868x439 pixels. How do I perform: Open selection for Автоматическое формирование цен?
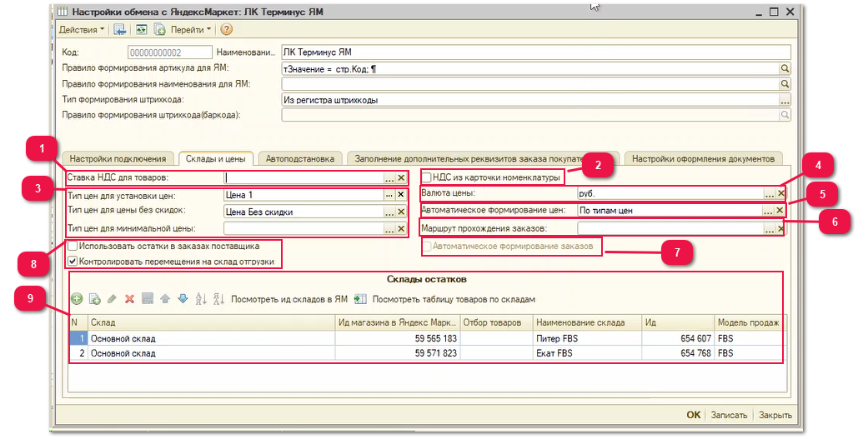[x=768, y=211]
